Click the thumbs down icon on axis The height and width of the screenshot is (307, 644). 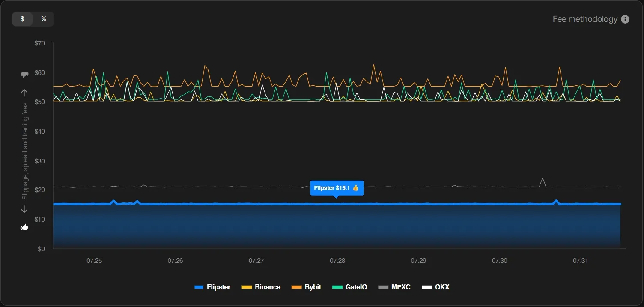click(x=24, y=75)
